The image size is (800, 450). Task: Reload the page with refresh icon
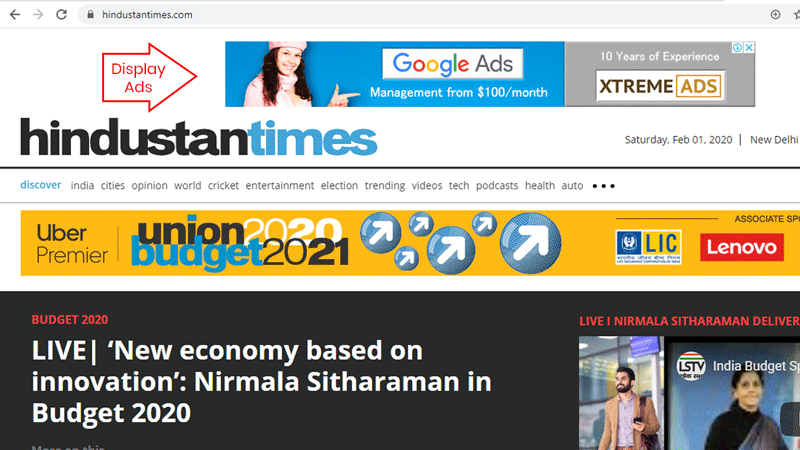pyautogui.click(x=61, y=14)
